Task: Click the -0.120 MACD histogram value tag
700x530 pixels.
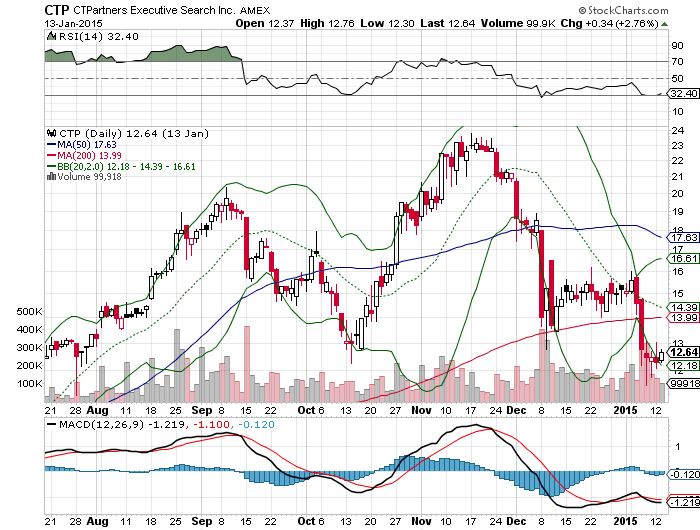Action: 684,475
